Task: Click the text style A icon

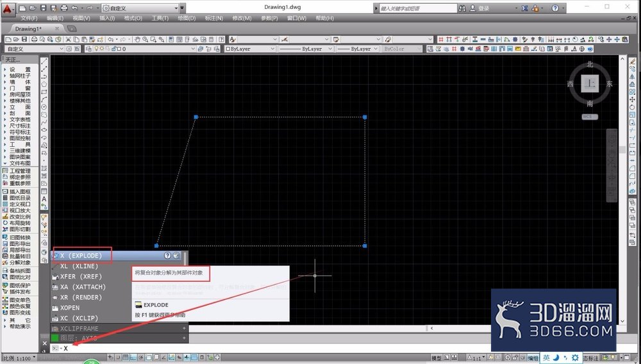Action: click(233, 40)
